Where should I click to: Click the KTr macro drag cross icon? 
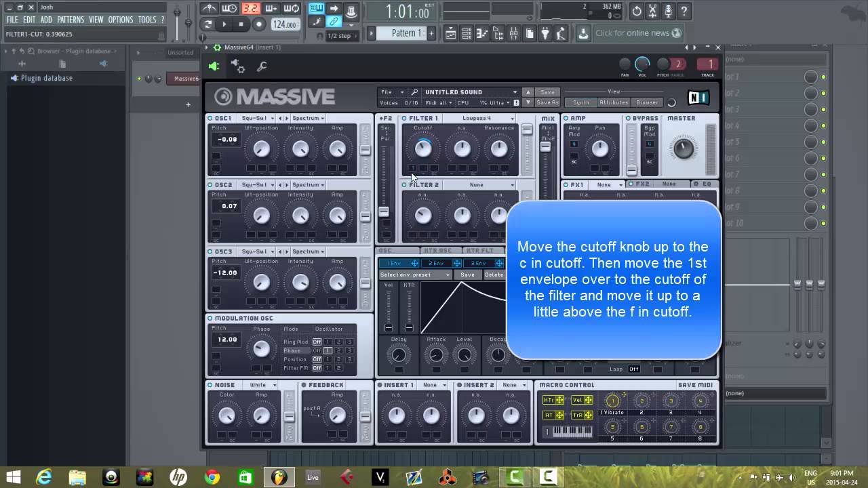560,400
